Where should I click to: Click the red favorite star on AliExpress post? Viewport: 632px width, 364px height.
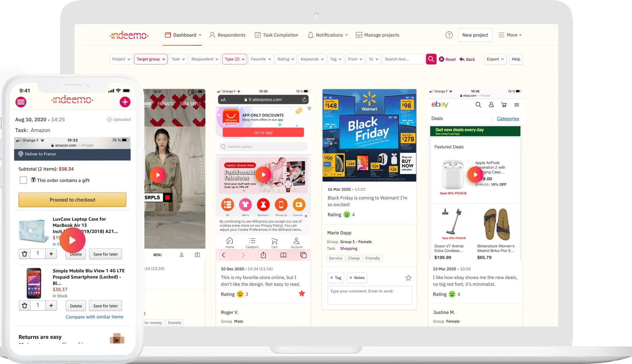point(302,294)
